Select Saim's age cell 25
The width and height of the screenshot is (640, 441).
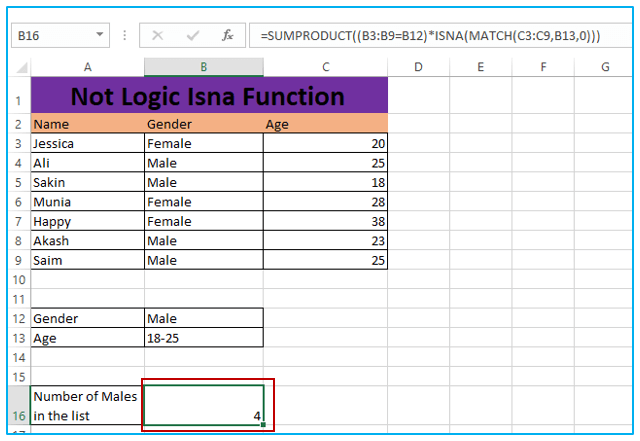coord(325,260)
